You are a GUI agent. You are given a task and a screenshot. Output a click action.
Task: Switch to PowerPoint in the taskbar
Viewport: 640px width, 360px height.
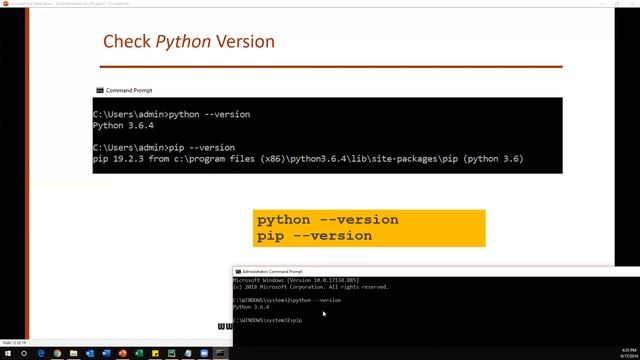(122, 353)
